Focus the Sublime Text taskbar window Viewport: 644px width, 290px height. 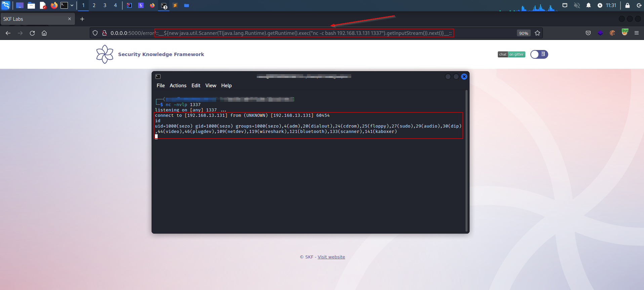click(175, 5)
